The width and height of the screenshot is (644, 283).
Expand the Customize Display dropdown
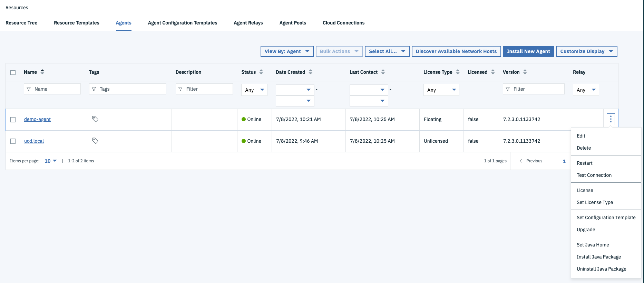586,51
